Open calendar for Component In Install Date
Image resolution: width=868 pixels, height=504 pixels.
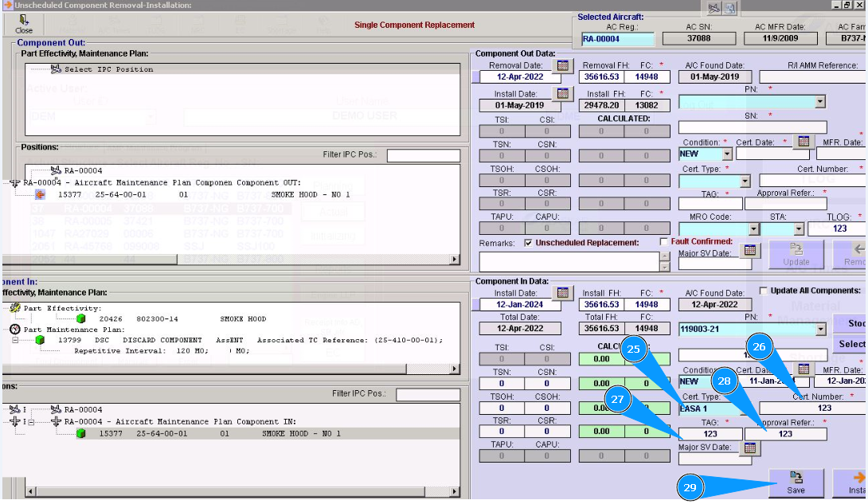(563, 293)
